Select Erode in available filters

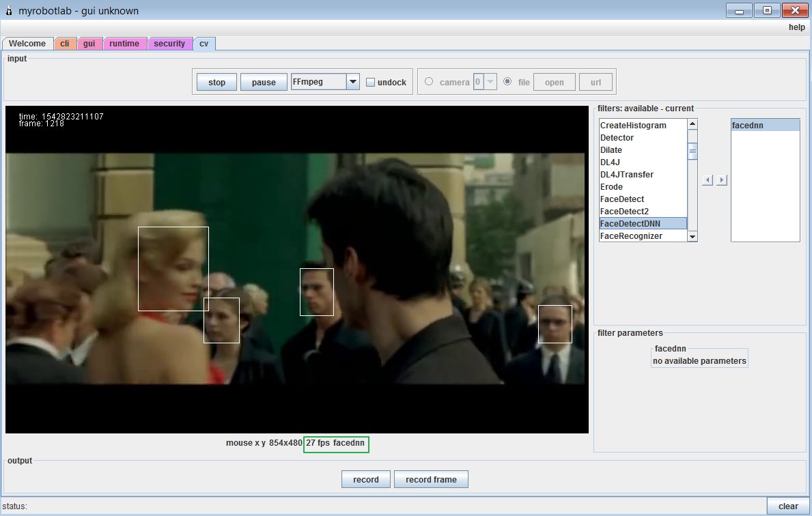click(x=643, y=187)
